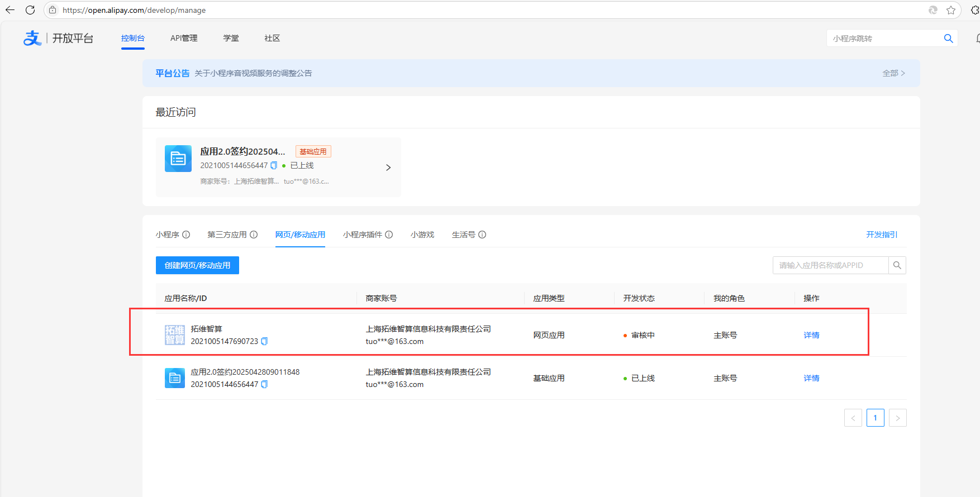Open 详情 for 拓维智算 row
980x497 pixels.
tap(811, 335)
